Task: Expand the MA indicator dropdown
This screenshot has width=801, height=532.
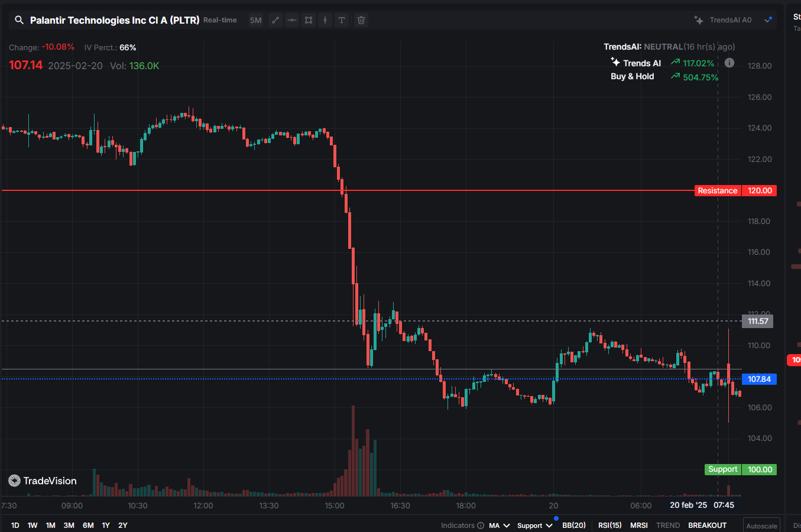Action: click(507, 525)
